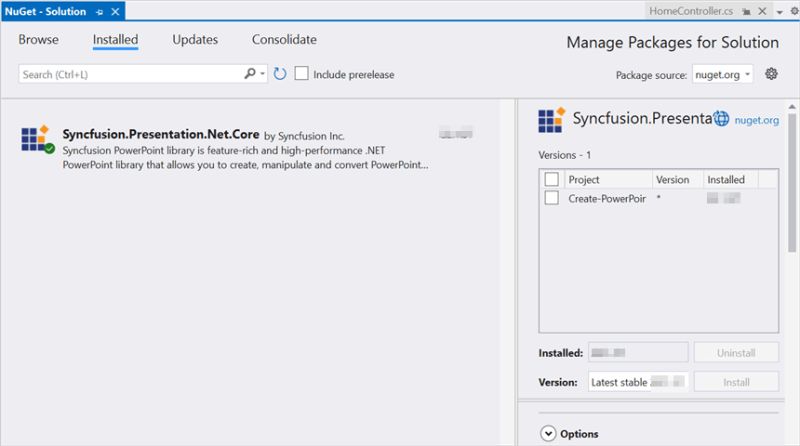The height and width of the screenshot is (446, 800).
Task: Click the globe icon beside nuget.org
Action: pyautogui.click(x=721, y=119)
